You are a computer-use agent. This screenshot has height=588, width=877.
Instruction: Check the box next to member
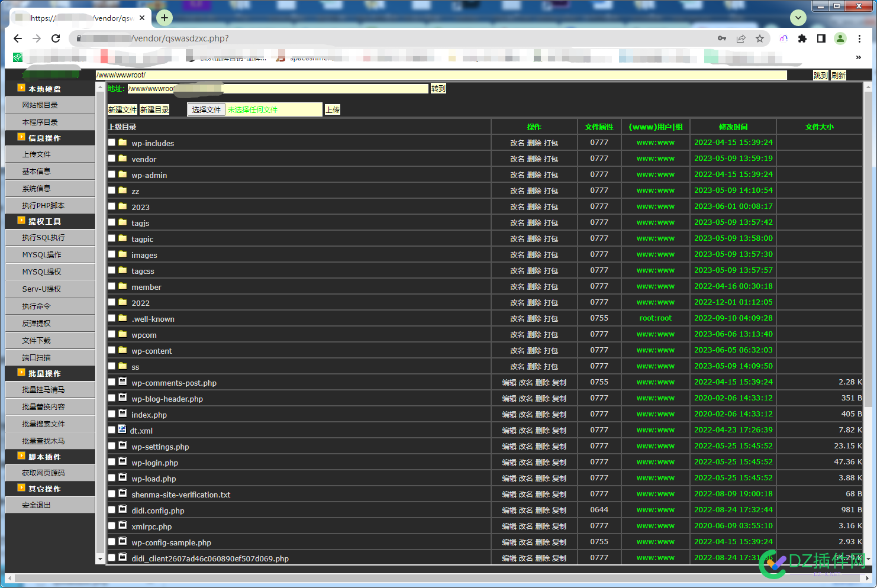pyautogui.click(x=112, y=286)
